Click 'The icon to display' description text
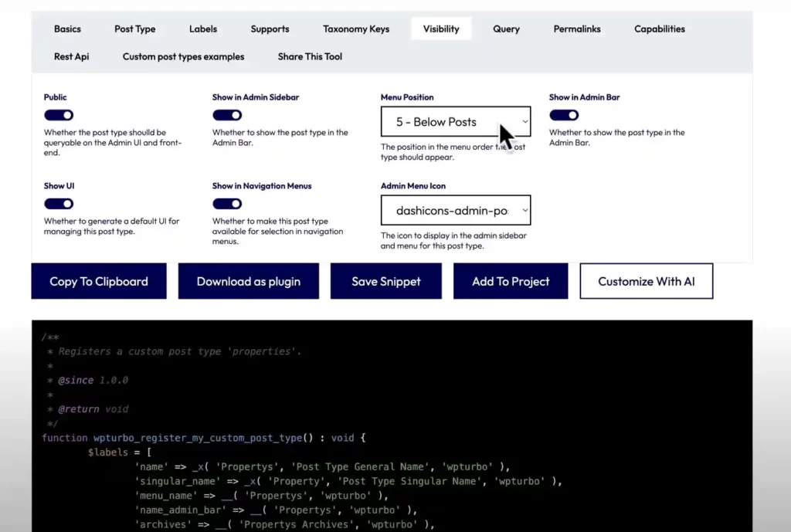The width and height of the screenshot is (791, 532). 453,241
